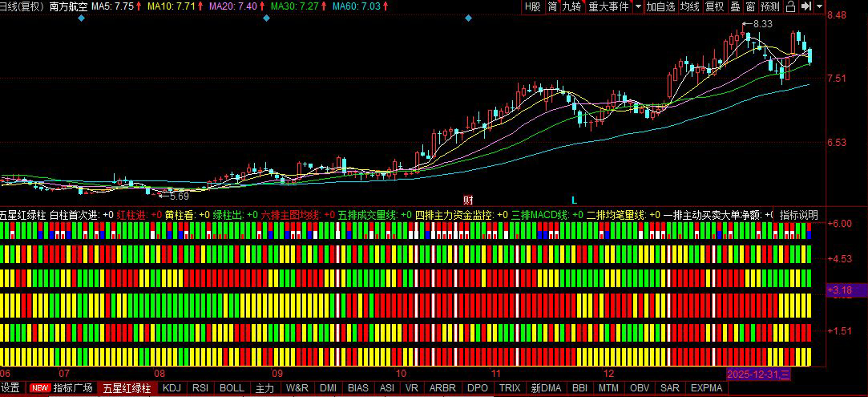This screenshot has width=868, height=397.
Task: Toggle the padlock lock icon
Action: 791,6
